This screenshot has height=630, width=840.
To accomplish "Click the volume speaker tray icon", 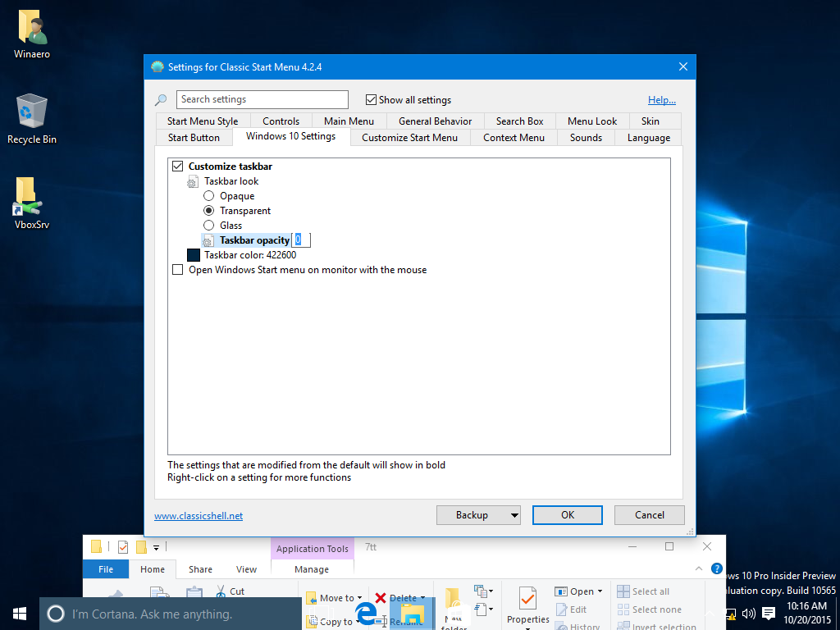I will tap(748, 614).
